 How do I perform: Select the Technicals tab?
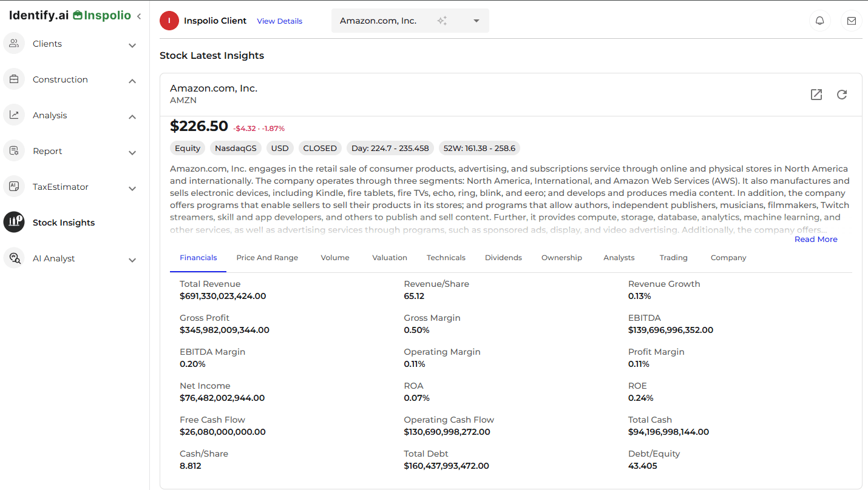point(446,258)
